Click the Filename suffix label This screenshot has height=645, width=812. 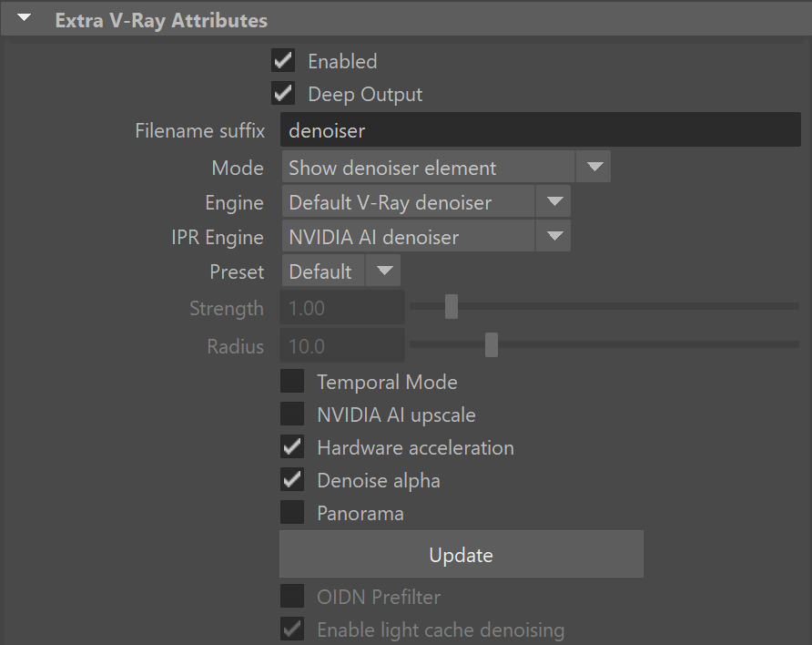199,130
